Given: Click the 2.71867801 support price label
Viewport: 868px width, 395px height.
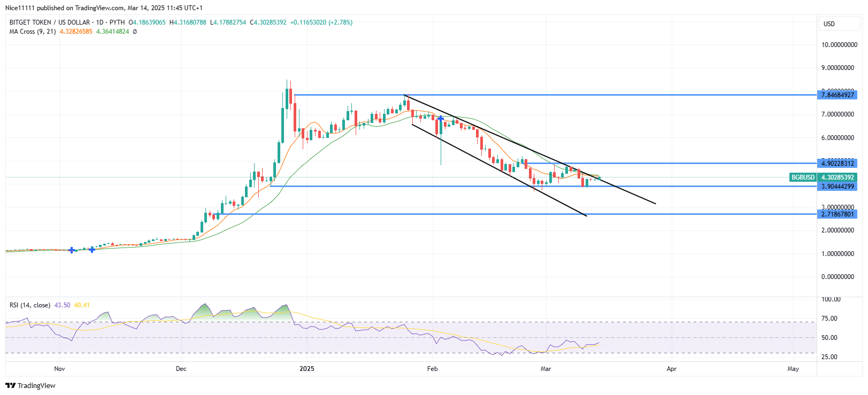Looking at the screenshot, I should [x=838, y=214].
